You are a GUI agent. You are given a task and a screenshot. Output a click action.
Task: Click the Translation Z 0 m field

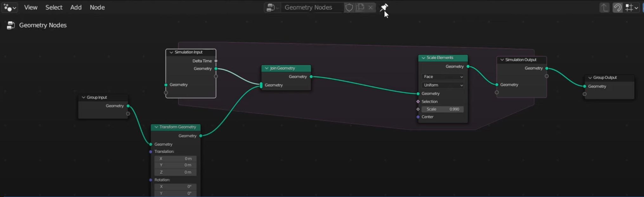pos(175,172)
